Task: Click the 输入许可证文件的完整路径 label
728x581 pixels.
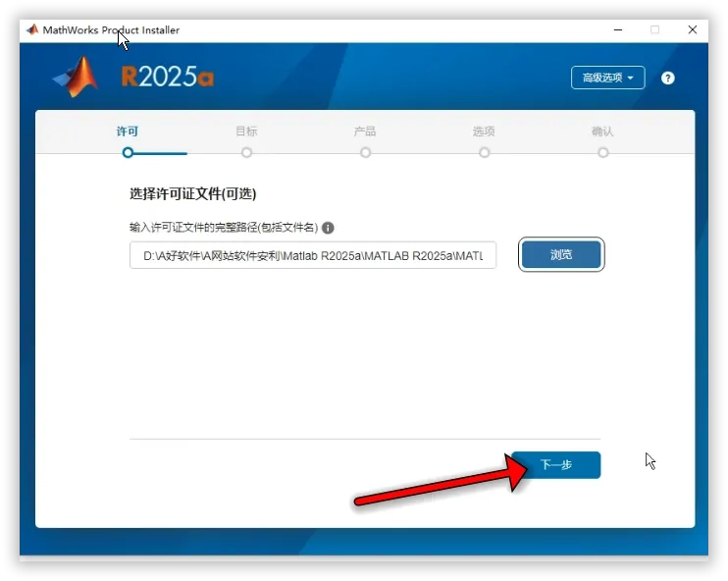Action: (x=224, y=228)
